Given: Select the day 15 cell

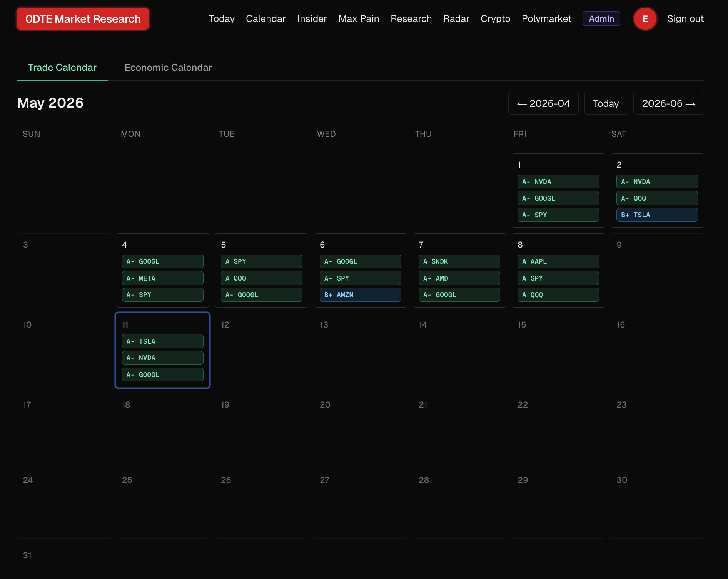Looking at the screenshot, I should [558, 348].
